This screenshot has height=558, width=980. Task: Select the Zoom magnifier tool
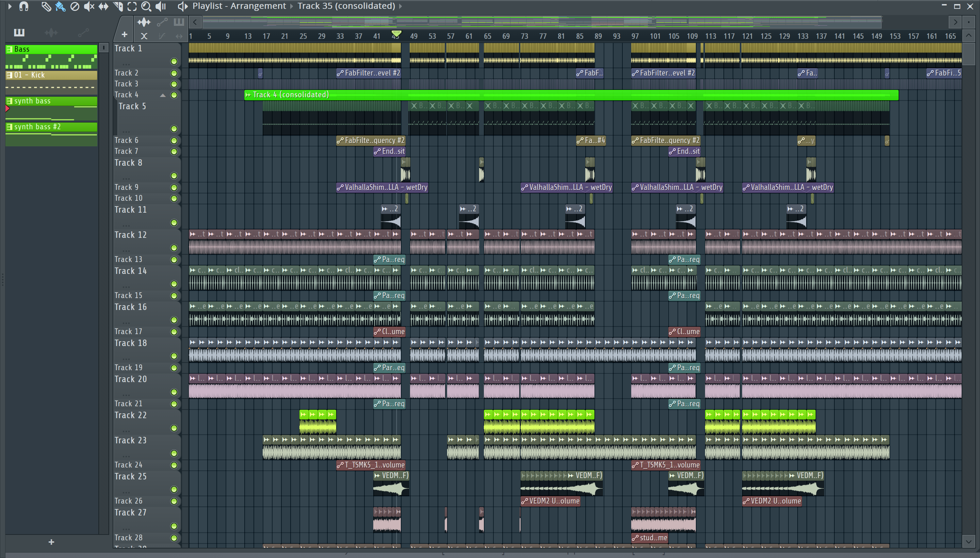[146, 6]
